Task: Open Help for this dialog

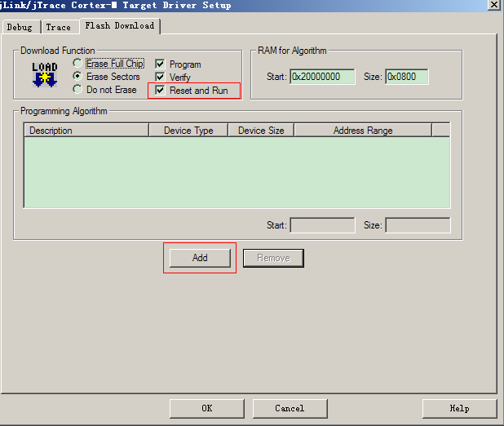Action: point(460,409)
